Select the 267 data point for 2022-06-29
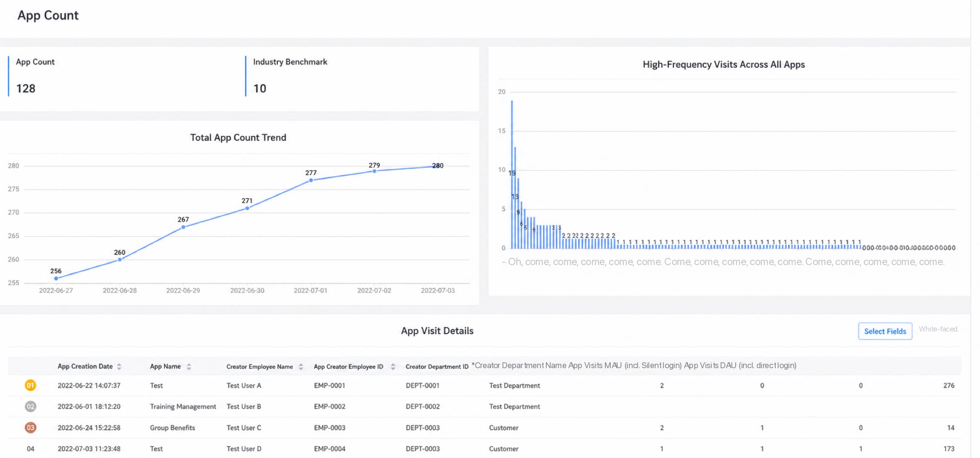Viewport: 980px width, 458px height. tap(184, 227)
